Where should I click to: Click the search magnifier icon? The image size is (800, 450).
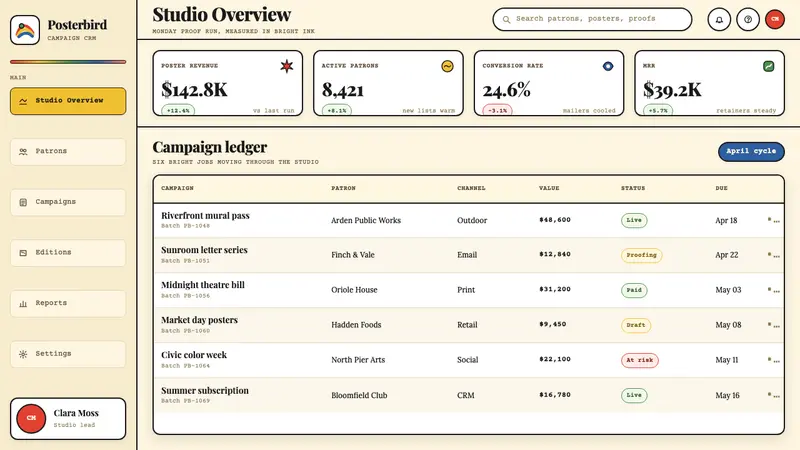pyautogui.click(x=506, y=19)
